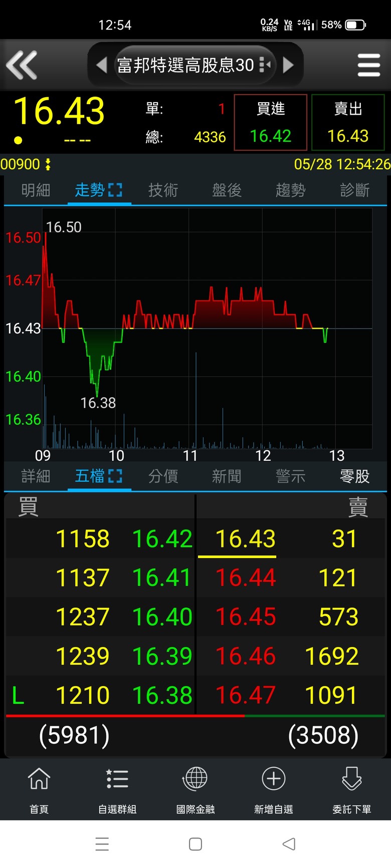Tap the 16.38 low label on chart
This screenshot has width=391, height=868.
coord(98,403)
